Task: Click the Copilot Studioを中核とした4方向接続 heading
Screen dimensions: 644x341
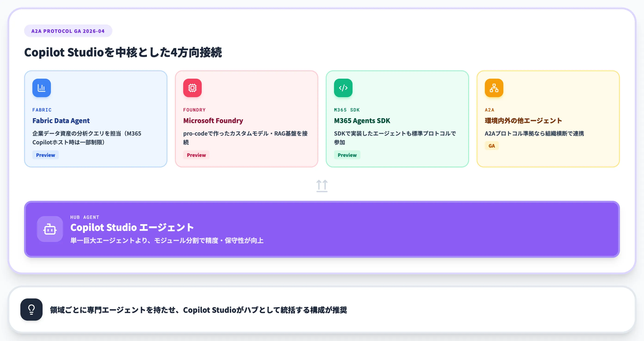Action: (x=123, y=52)
